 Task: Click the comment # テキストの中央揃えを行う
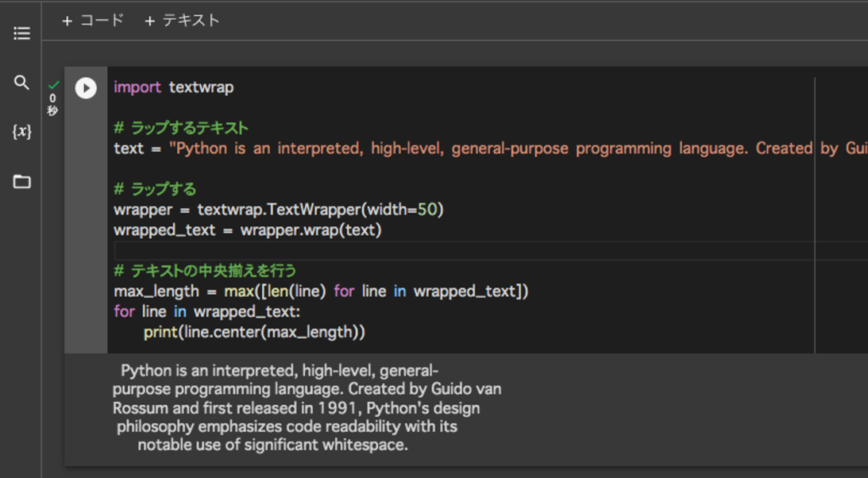coord(205,270)
